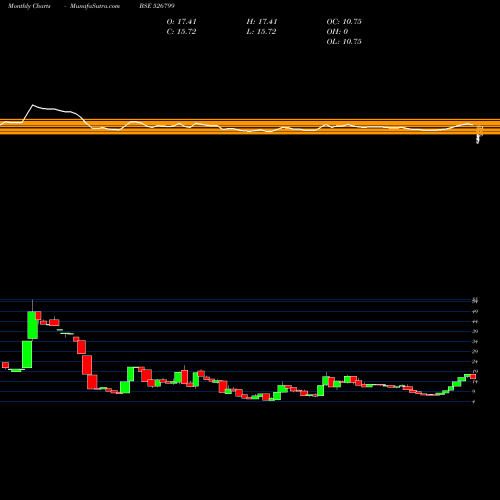This screenshot has height=500, width=500.
Task: Click the white indicator line's peak
Action: coord(33,105)
